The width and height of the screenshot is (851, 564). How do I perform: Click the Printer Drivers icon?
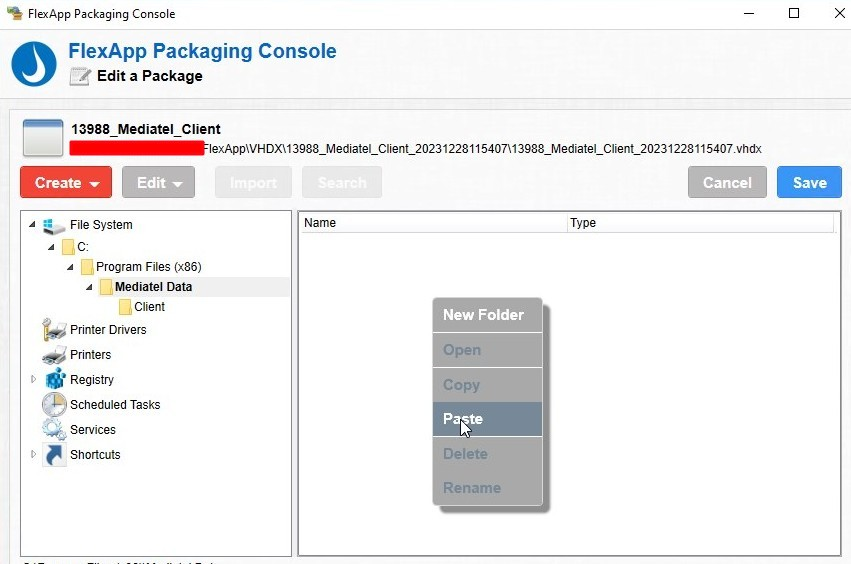tap(54, 329)
